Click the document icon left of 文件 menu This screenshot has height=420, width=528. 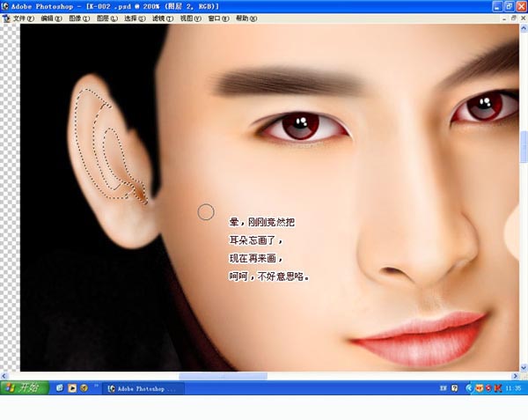(5, 18)
